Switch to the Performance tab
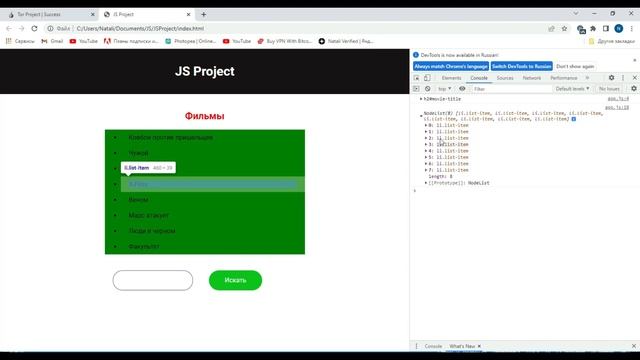This screenshot has height=360, width=640. 564,78
